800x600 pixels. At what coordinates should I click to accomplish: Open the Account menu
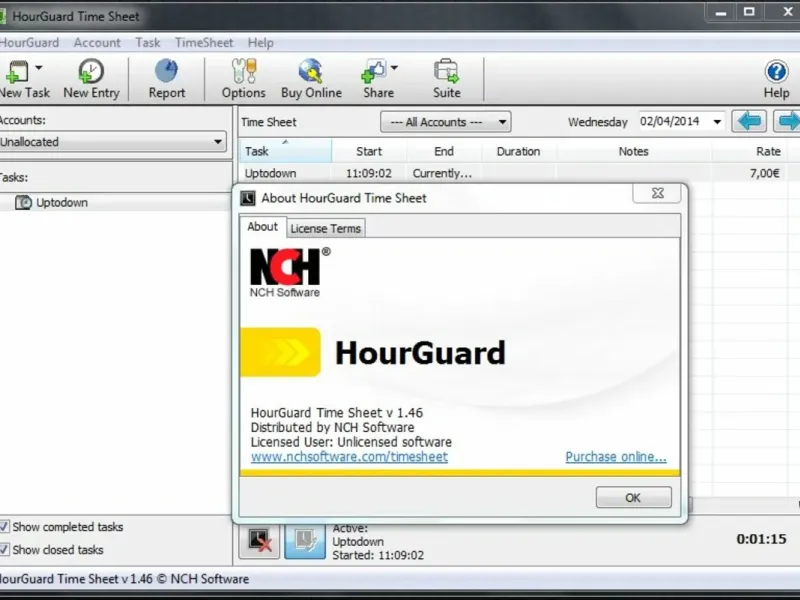[x=97, y=43]
